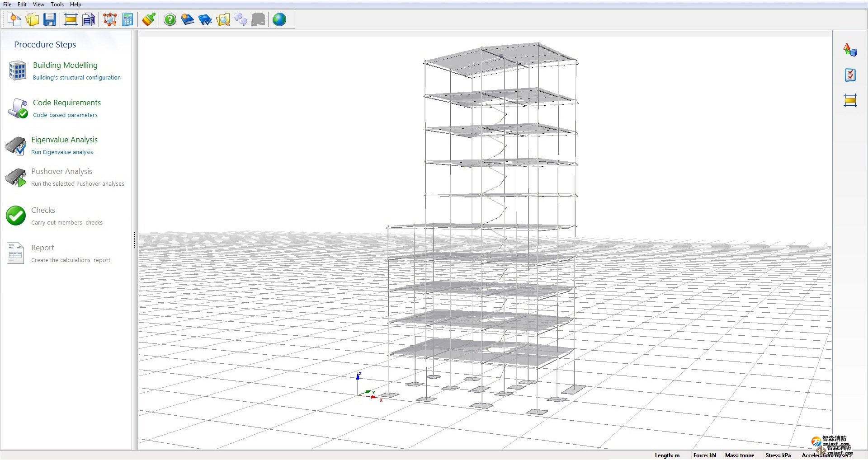Open the verification book icon

[205, 19]
